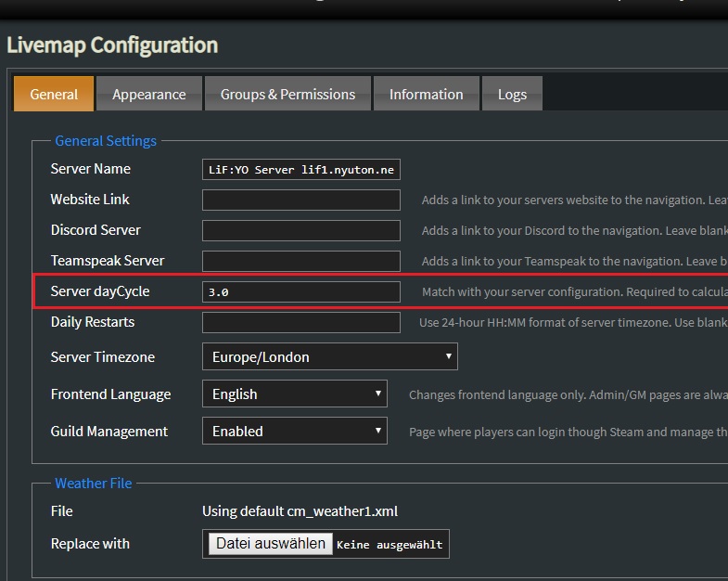Open the Appearance tab

[x=148, y=94]
